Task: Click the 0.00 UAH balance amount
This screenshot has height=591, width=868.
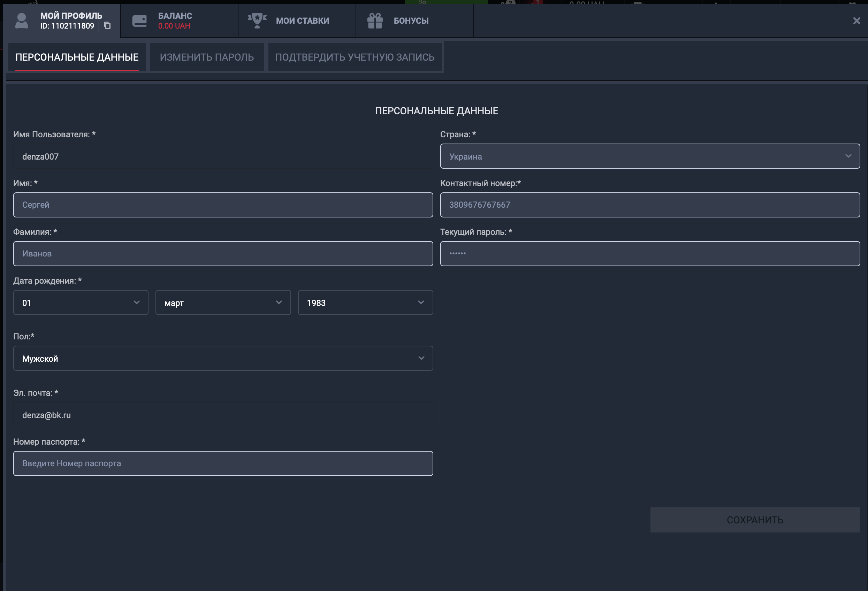Action: point(174,26)
